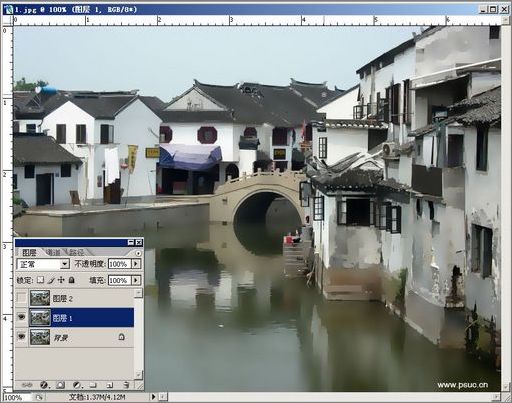Click the document title bar text 1.jpg @ 100%
The width and height of the screenshot is (512, 403).
(40, 9)
